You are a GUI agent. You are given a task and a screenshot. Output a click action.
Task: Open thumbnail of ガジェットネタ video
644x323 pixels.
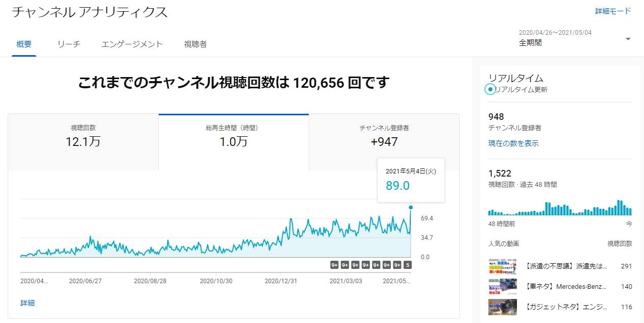click(x=503, y=307)
